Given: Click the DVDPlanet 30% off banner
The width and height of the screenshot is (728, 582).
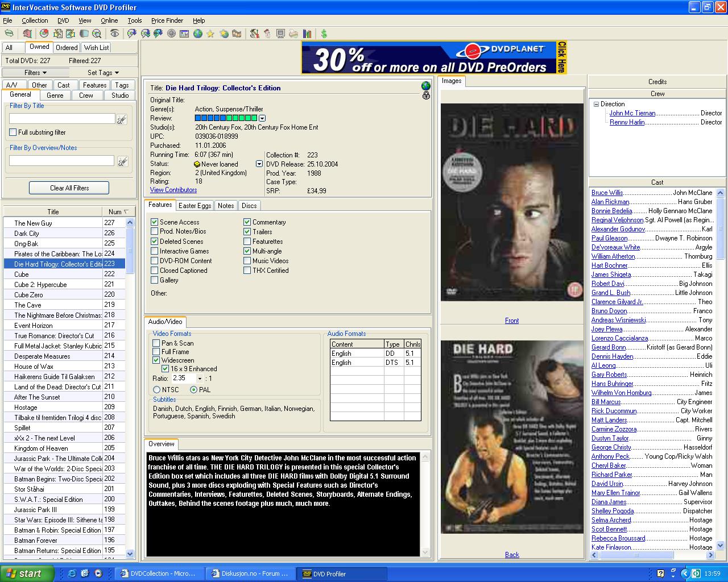Looking at the screenshot, I should click(x=435, y=57).
